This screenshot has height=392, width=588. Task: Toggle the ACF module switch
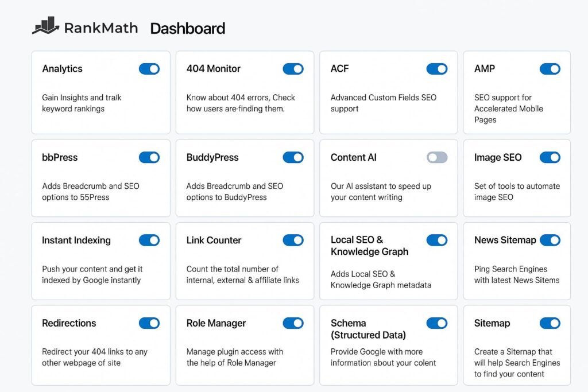point(436,69)
